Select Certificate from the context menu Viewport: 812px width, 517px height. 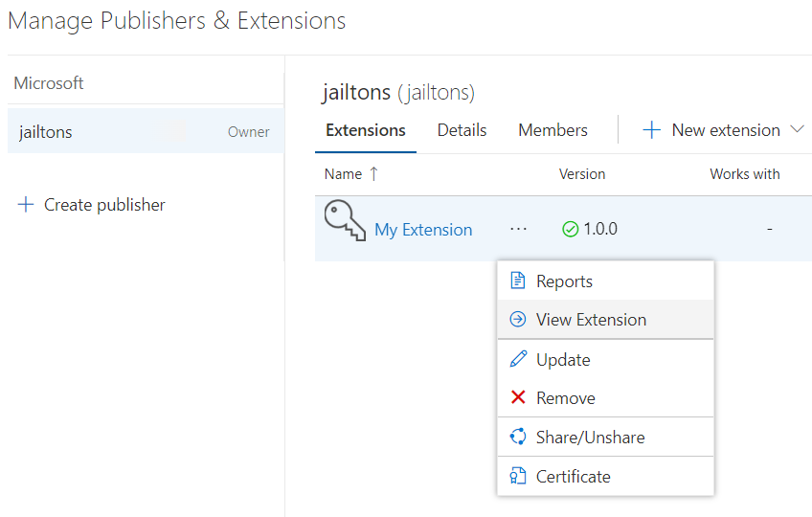[x=605, y=476]
